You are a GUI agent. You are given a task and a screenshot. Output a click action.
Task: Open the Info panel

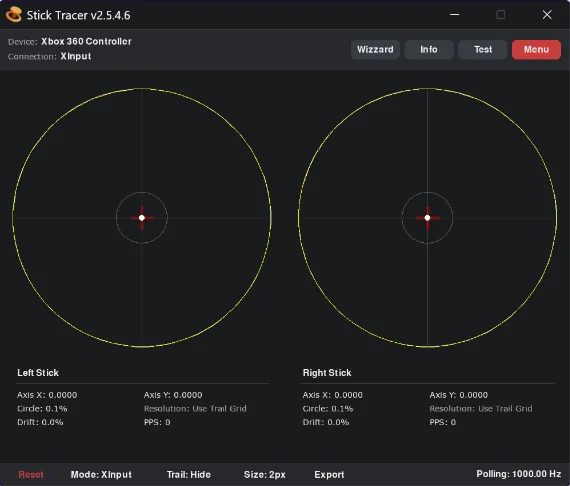pyautogui.click(x=429, y=49)
